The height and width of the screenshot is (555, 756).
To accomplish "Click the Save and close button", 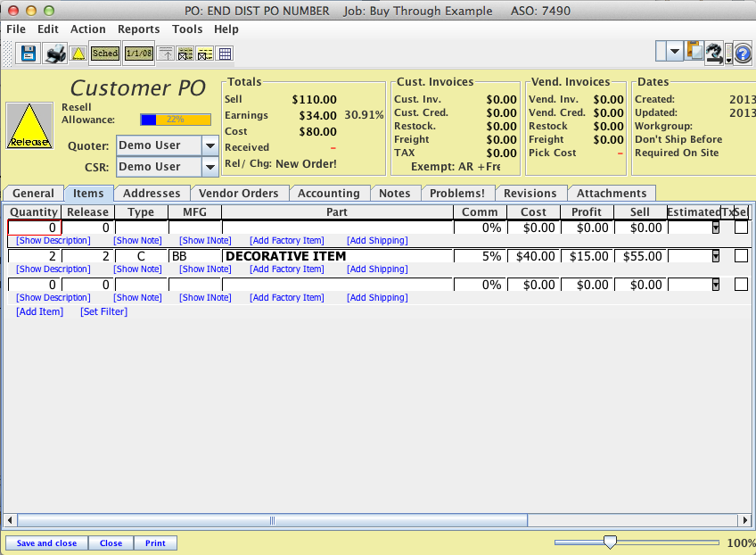I will pyautogui.click(x=46, y=543).
